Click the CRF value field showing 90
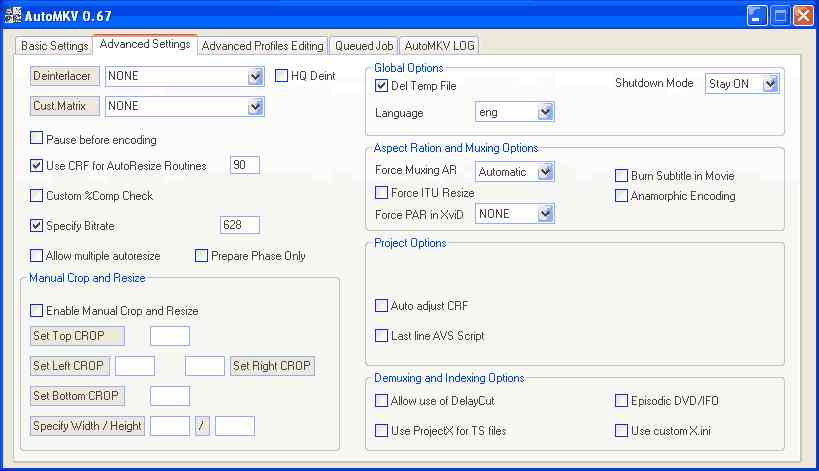Screen dimensions: 819x471 (x=244, y=166)
